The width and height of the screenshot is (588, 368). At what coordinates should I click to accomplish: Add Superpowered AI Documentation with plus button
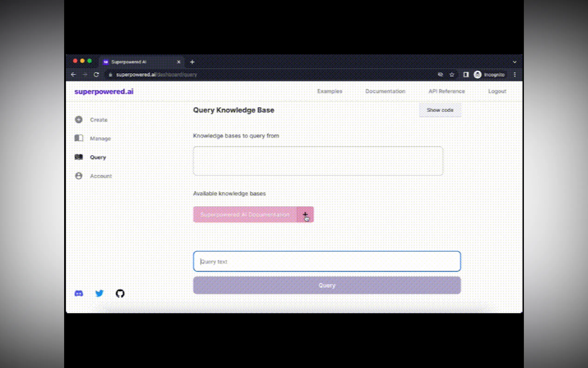click(x=305, y=214)
